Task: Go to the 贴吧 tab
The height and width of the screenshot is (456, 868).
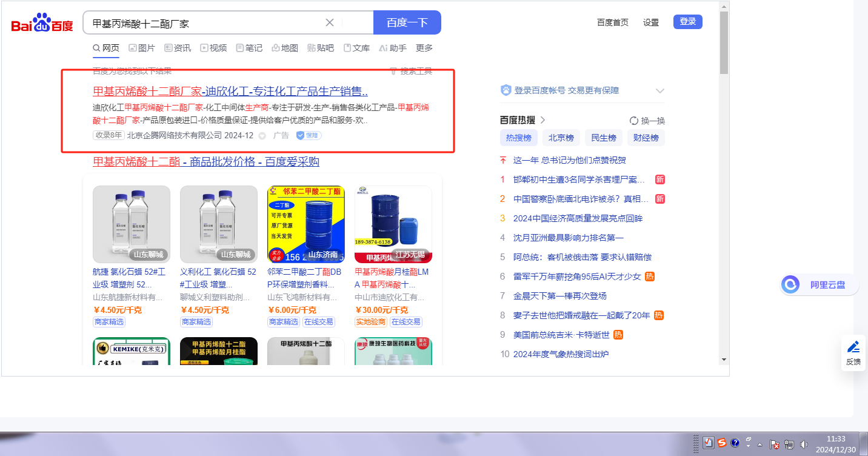Action: (x=321, y=48)
